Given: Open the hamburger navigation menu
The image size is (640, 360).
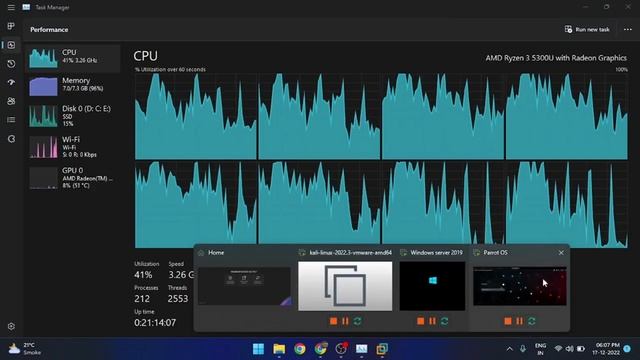Looking at the screenshot, I should (11, 7).
